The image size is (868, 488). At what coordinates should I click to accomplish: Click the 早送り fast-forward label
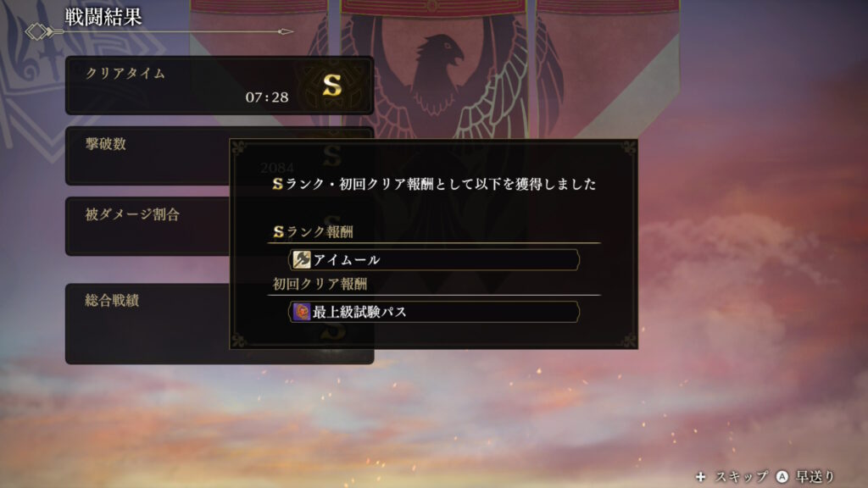815,476
